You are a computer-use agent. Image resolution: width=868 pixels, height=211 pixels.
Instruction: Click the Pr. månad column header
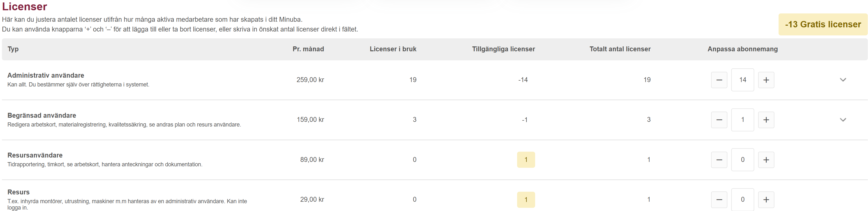click(x=308, y=49)
